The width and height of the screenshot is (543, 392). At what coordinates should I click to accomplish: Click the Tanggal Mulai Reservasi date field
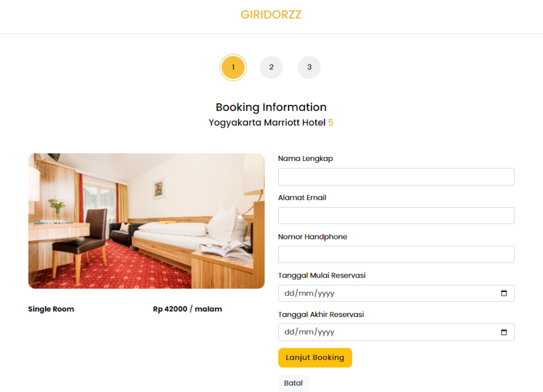click(x=396, y=294)
